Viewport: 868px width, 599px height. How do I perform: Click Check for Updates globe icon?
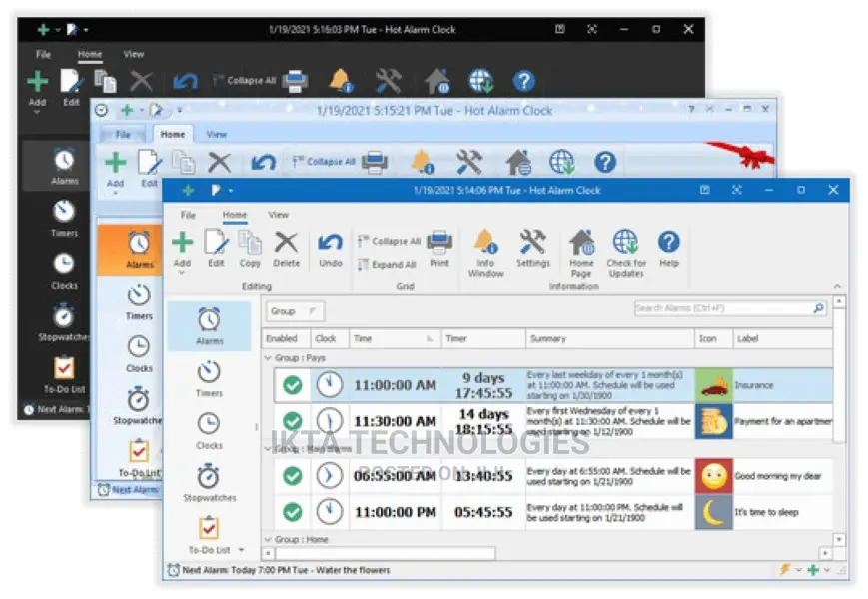click(x=626, y=242)
